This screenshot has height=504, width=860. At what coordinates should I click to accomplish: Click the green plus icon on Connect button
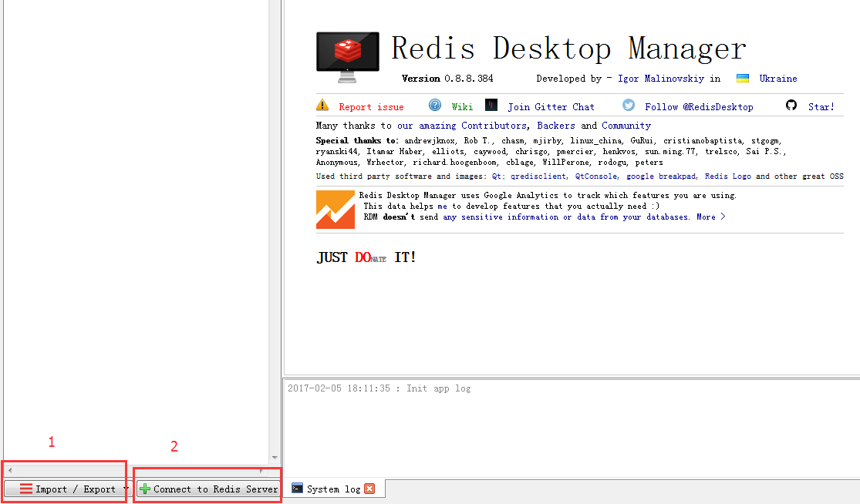(x=145, y=489)
